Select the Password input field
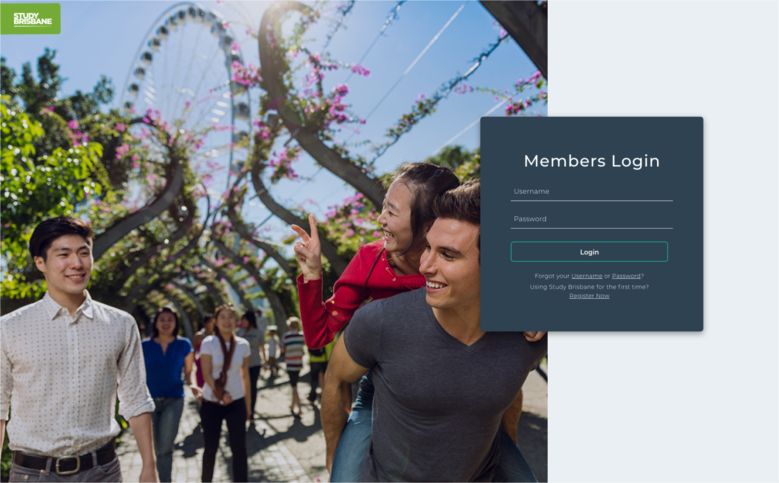The width and height of the screenshot is (779, 483). [x=592, y=219]
